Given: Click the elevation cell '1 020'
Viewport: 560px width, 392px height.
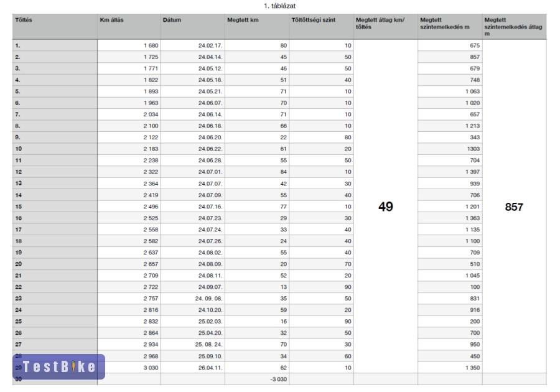Looking at the screenshot, I should 450,103.
